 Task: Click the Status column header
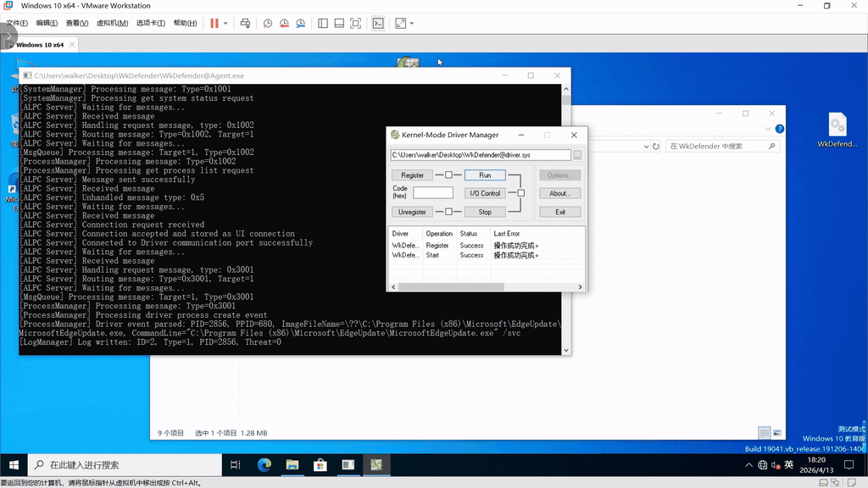coord(473,234)
